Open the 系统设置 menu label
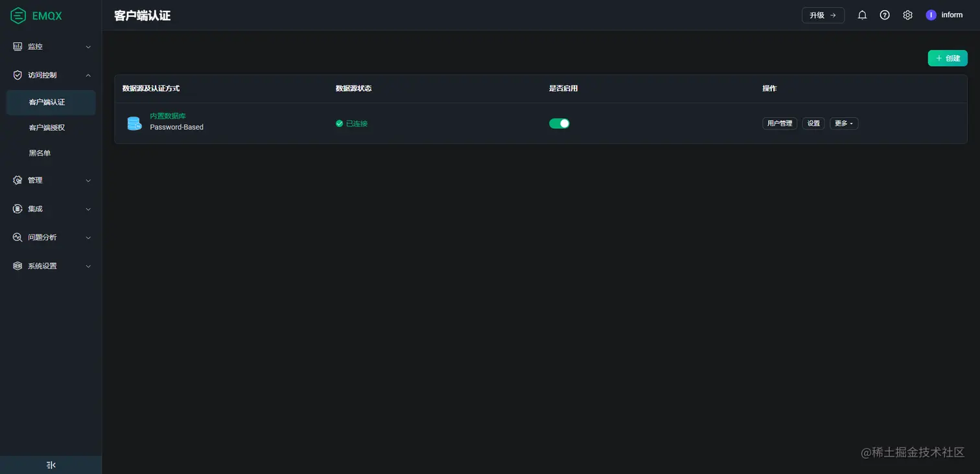980x474 pixels. click(x=42, y=265)
